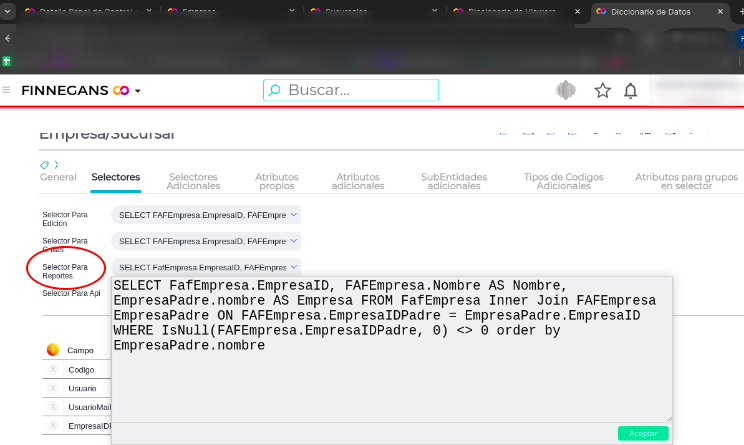Screen dimensions: 744x445
Task: Go to the Atributos propios tab
Action: tap(276, 181)
